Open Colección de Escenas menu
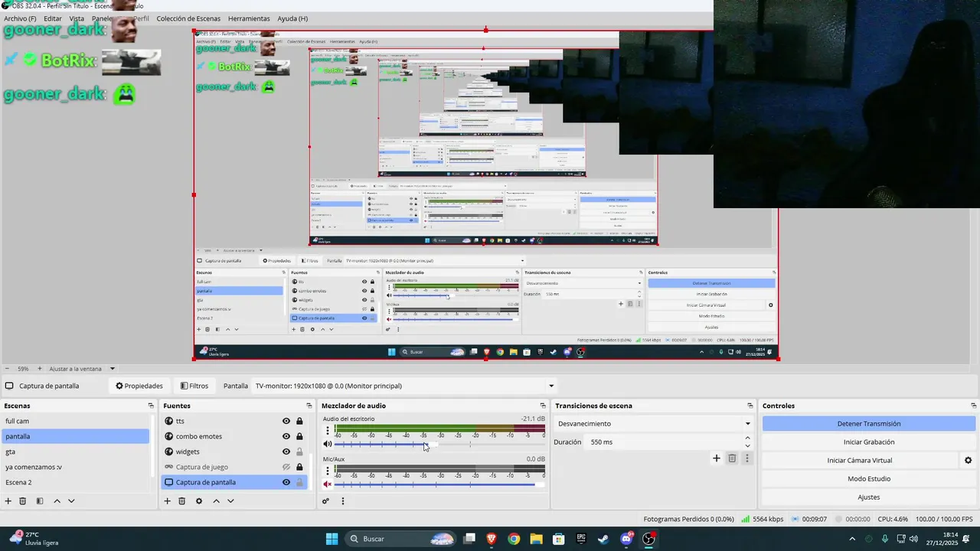Viewport: 980px width, 551px height. coord(188,18)
